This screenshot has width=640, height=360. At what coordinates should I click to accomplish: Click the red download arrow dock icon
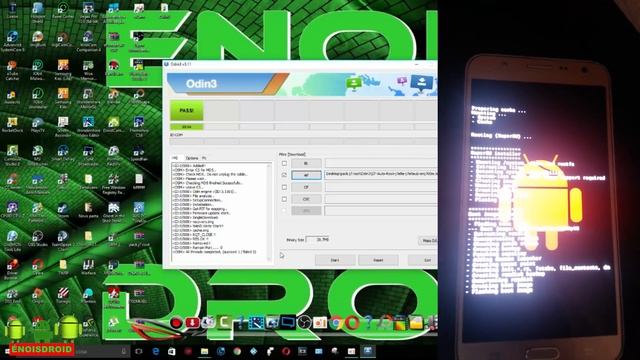pyautogui.click(x=192, y=323)
